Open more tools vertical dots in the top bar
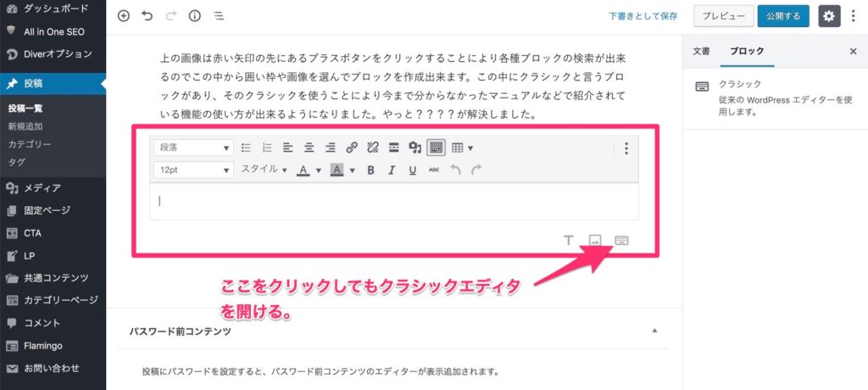868x390 pixels. (x=854, y=16)
